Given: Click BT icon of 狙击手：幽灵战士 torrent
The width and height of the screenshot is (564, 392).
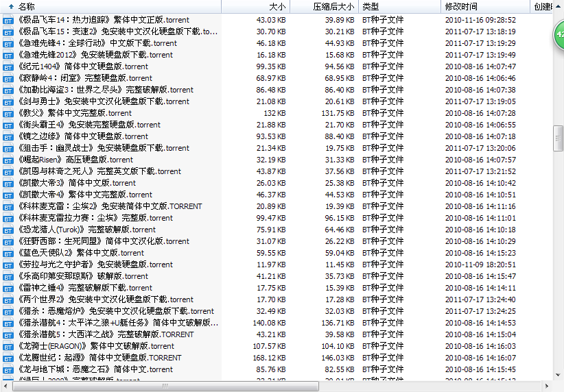Looking at the screenshot, I should (x=8, y=148).
